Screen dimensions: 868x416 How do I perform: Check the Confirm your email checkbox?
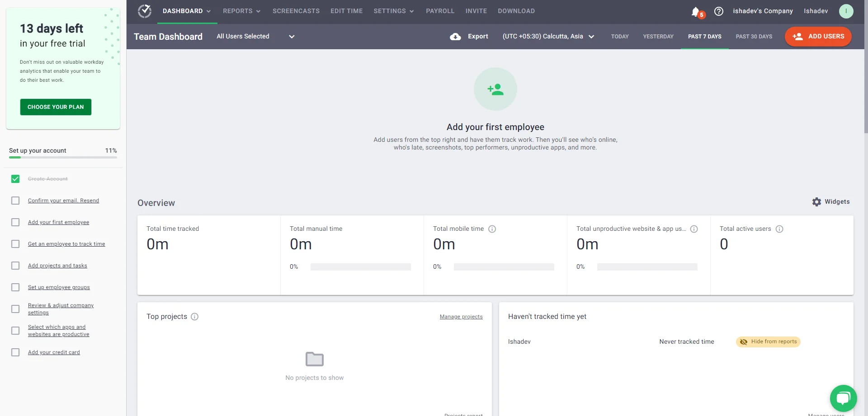(15, 201)
